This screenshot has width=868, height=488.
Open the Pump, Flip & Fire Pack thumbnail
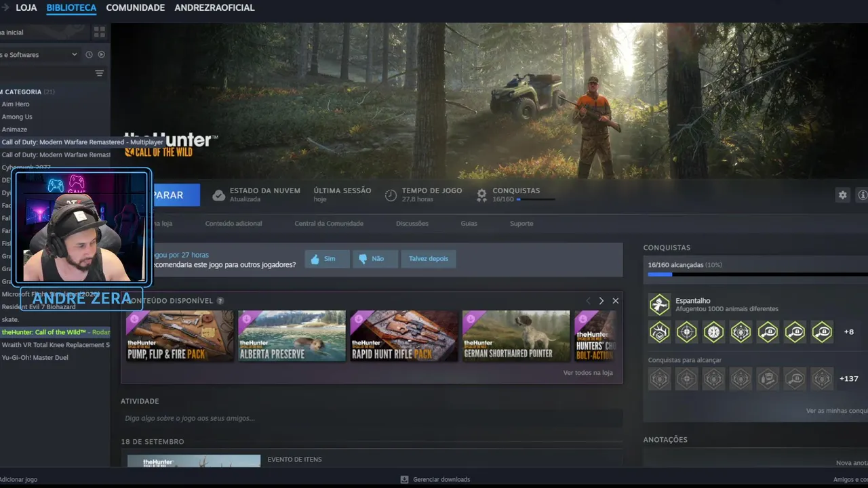180,335
